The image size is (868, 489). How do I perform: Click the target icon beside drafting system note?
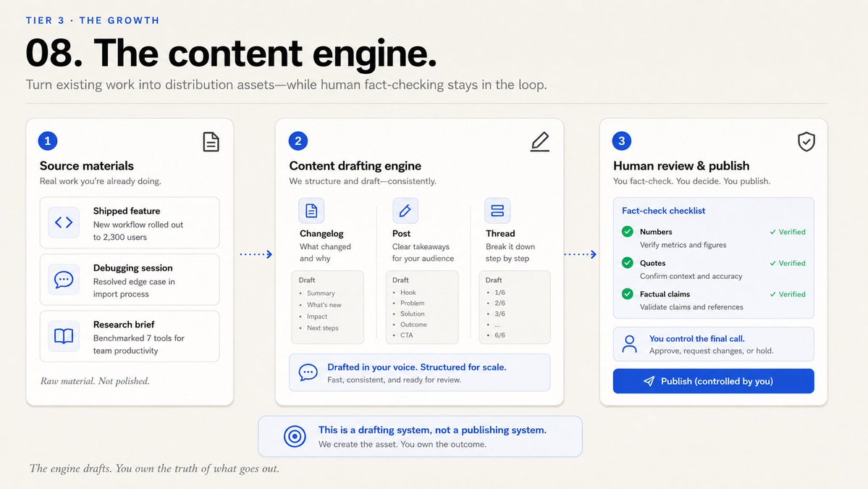point(295,436)
